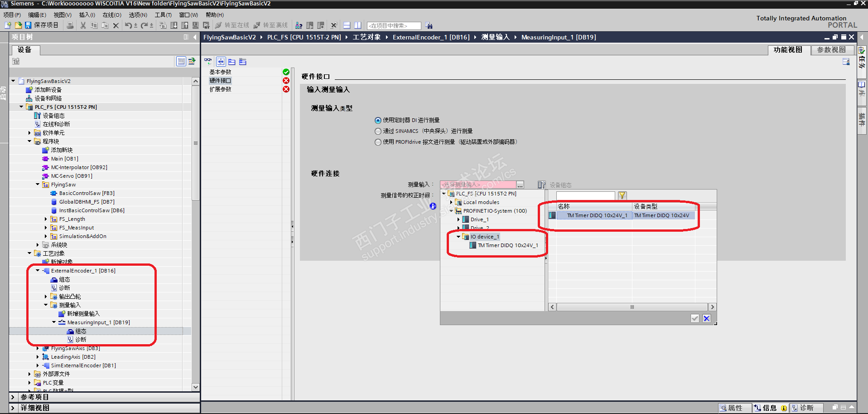868x414 pixels.
Task: Click the upload from device icon
Action: 184,25
